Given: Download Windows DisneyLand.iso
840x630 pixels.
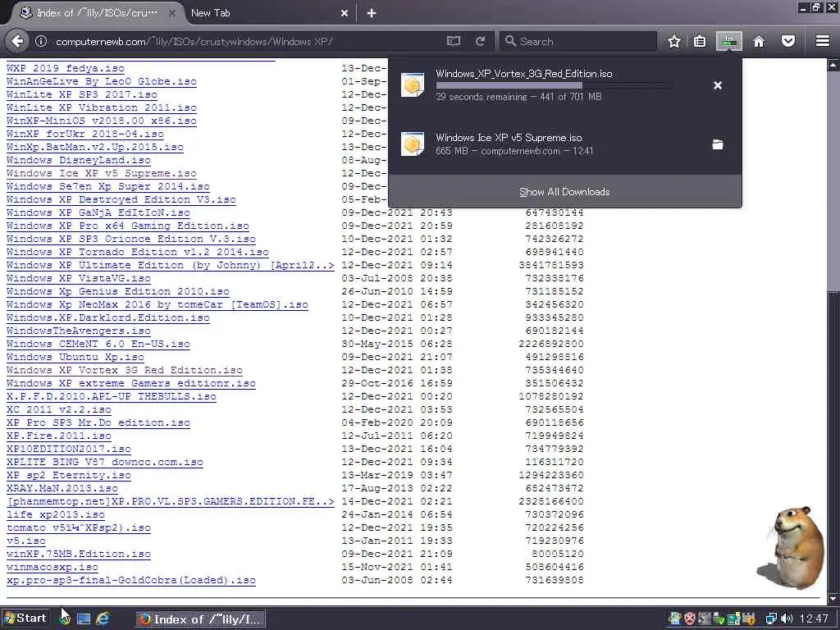Looking at the screenshot, I should [79, 160].
